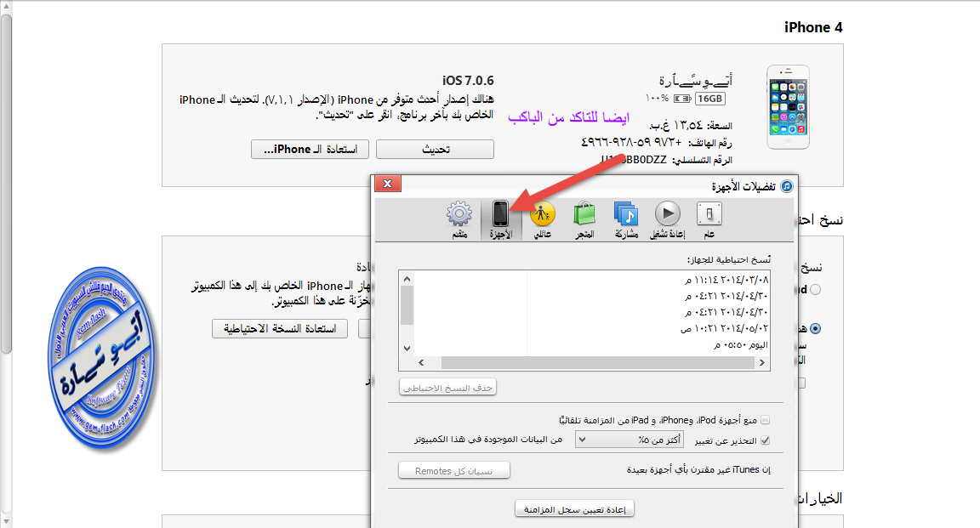
Task: Click the battery level icon
Action: coord(682,99)
